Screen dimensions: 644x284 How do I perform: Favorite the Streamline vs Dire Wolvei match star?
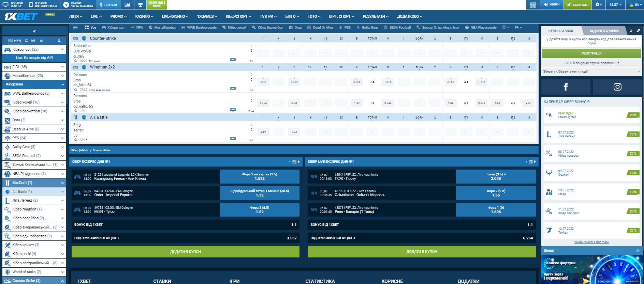76,61
